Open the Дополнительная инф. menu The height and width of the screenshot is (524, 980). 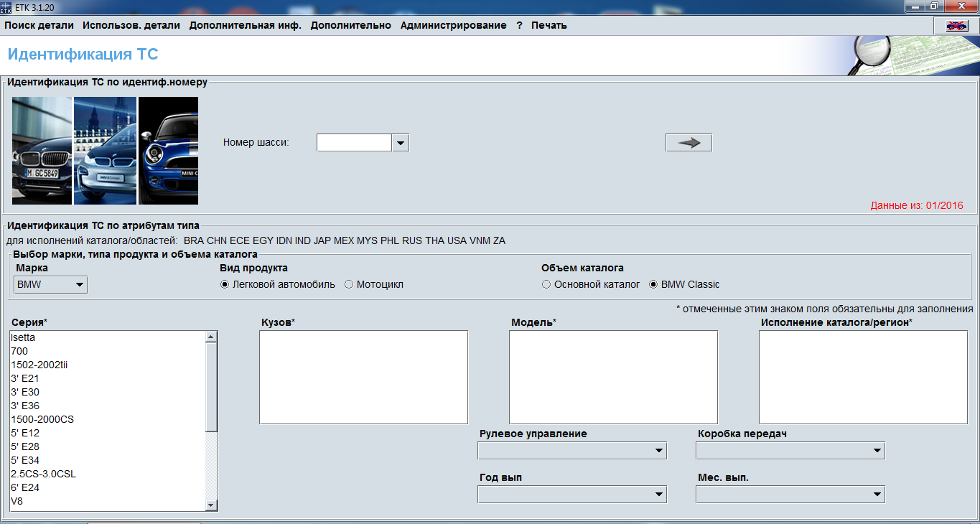tap(246, 25)
